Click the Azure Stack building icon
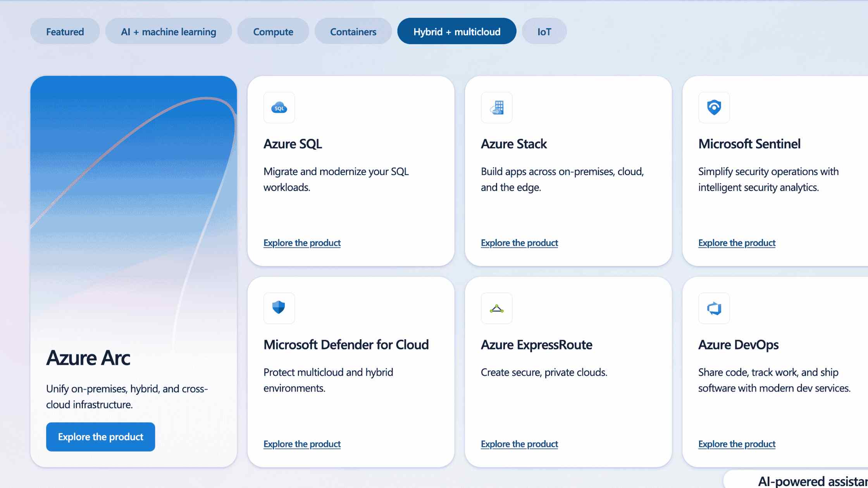The width and height of the screenshot is (868, 488). point(496,108)
